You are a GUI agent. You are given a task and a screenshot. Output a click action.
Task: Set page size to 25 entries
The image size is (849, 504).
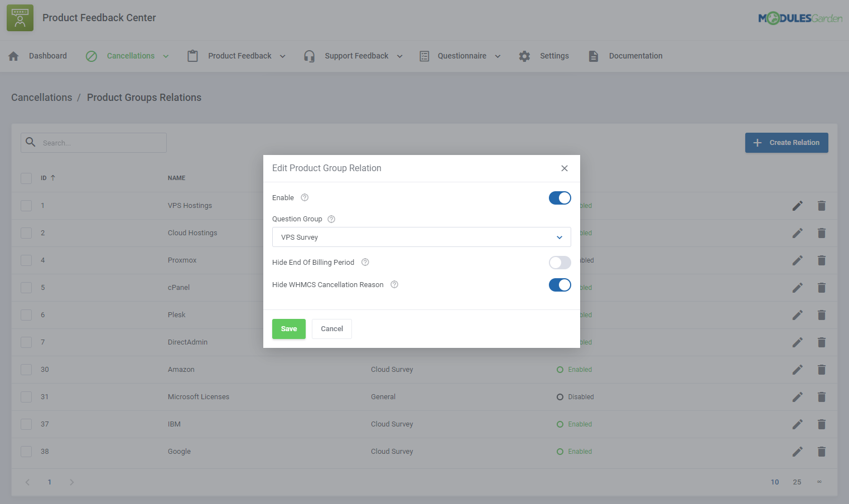pyautogui.click(x=797, y=482)
